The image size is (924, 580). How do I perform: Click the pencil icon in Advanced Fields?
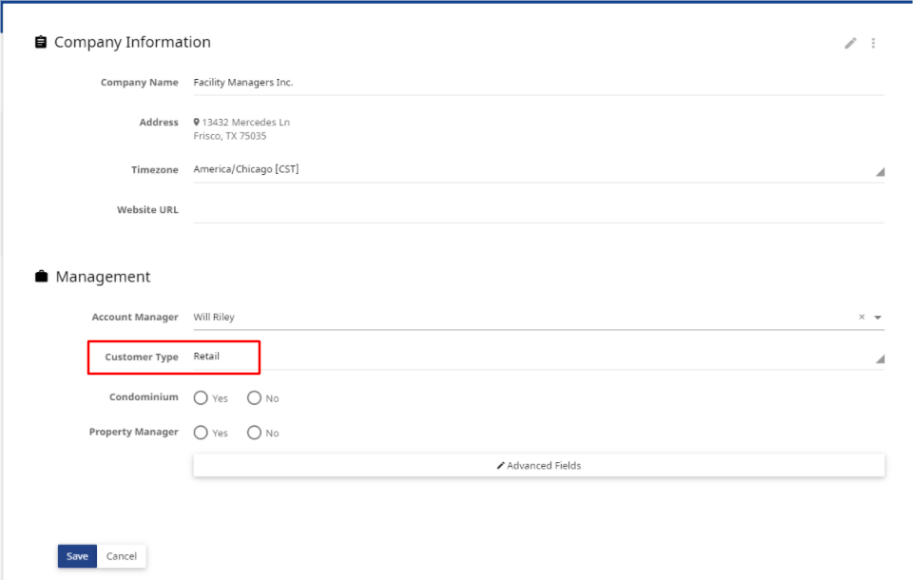[x=500, y=466]
